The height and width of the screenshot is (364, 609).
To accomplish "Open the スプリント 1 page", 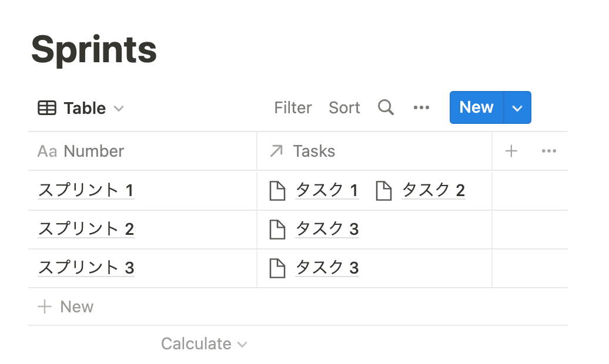I will (86, 190).
